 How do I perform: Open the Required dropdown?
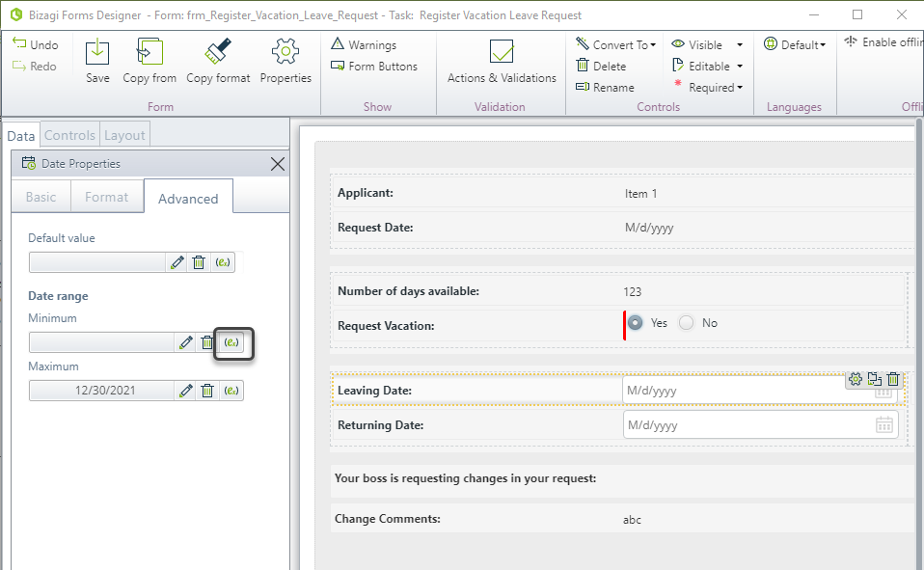pyautogui.click(x=708, y=87)
